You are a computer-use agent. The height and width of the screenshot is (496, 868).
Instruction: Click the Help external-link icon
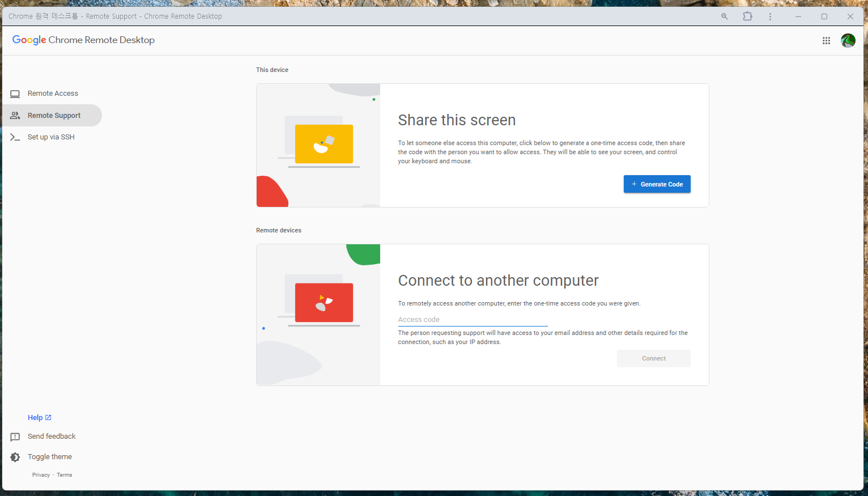pos(48,418)
